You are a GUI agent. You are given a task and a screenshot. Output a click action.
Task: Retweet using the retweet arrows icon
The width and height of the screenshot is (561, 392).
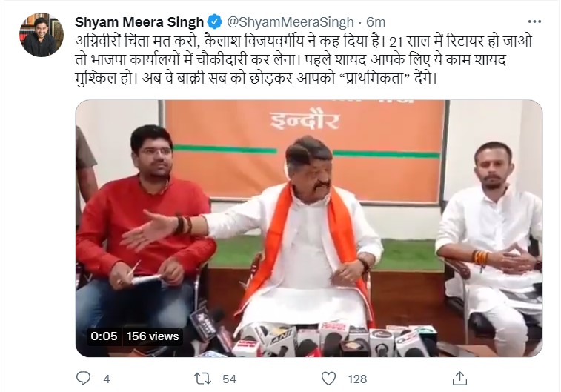(202, 379)
